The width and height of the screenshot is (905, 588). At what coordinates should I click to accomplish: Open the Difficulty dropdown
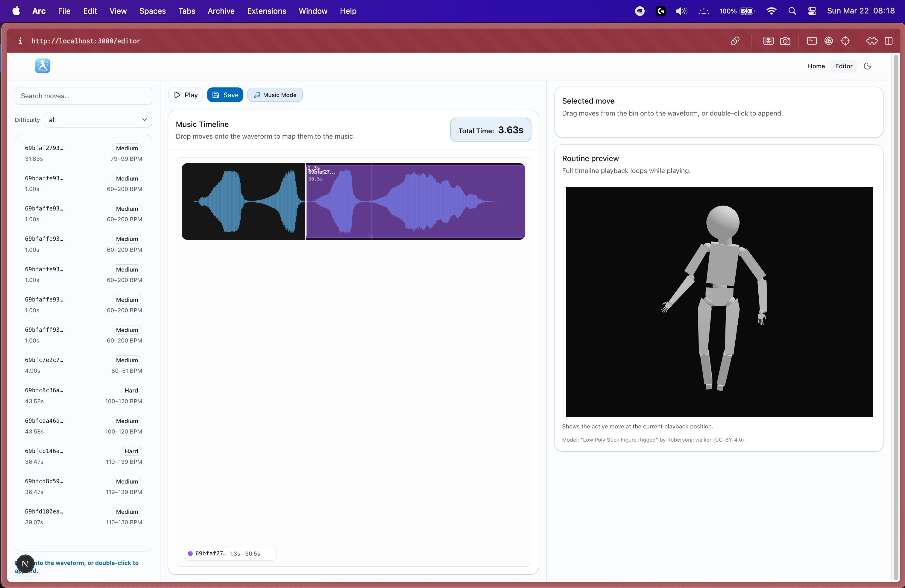[x=98, y=120]
